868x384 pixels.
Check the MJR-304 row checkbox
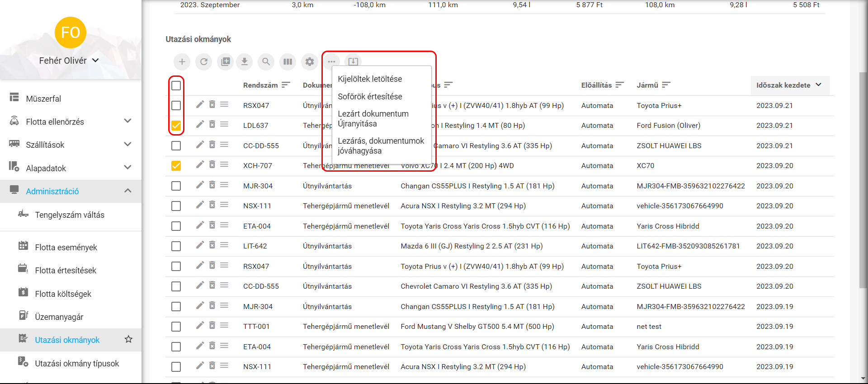[x=176, y=186]
